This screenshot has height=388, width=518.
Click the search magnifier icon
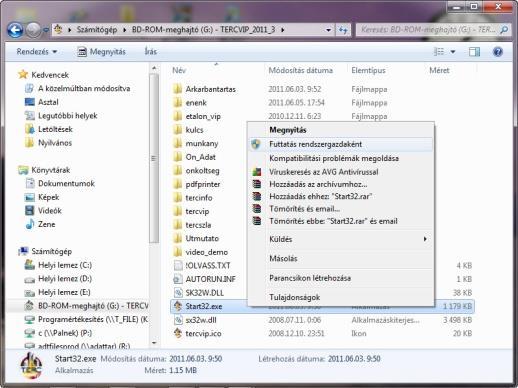click(504, 30)
